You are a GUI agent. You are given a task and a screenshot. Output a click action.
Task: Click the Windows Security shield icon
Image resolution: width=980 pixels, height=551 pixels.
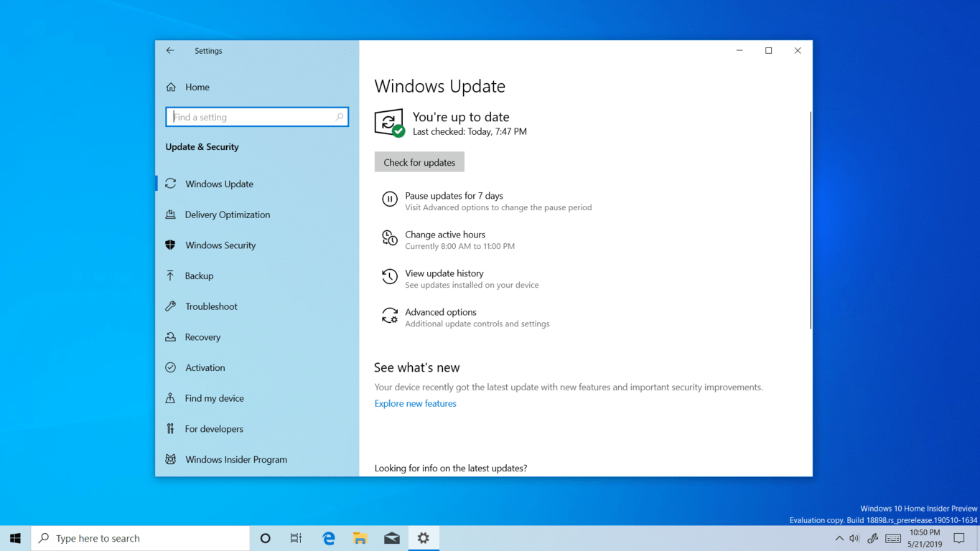pyautogui.click(x=171, y=245)
